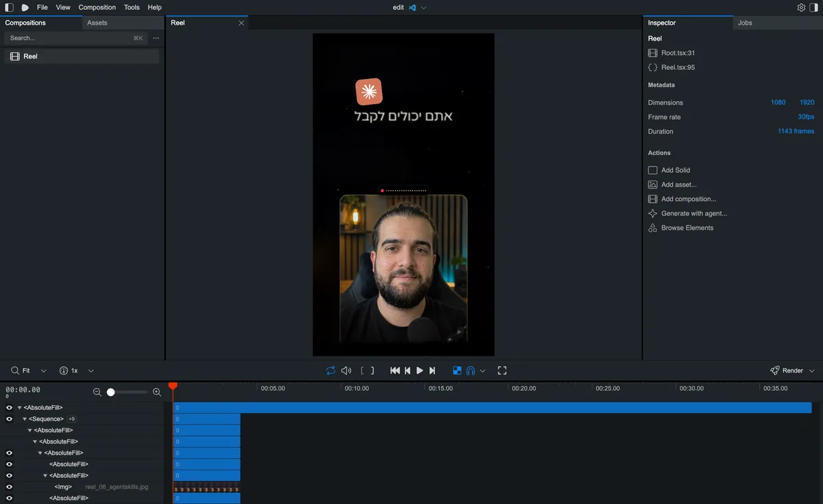Mute the preview audio
The width and height of the screenshot is (823, 504).
click(x=346, y=370)
